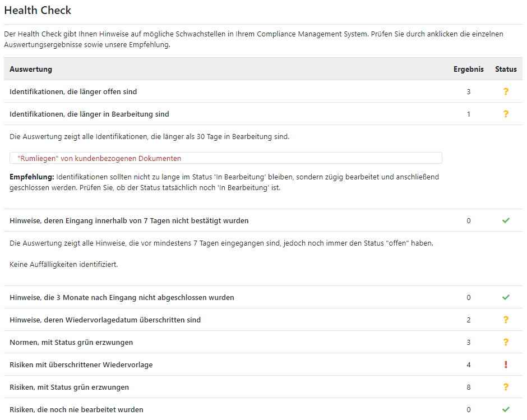Viewport: 527px width, 420px height.
Task: Collapse 'Identifikationen, die länger in Bearbeitung sind' row
Action: [89, 114]
